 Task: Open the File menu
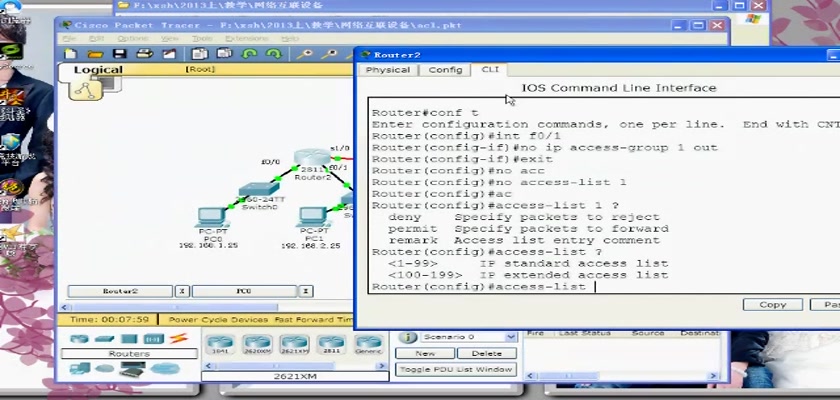point(70,39)
